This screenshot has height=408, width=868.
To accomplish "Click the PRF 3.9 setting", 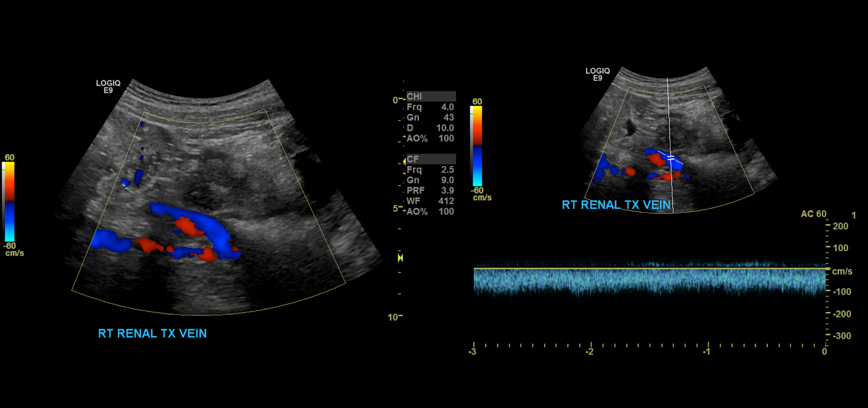I will point(430,190).
